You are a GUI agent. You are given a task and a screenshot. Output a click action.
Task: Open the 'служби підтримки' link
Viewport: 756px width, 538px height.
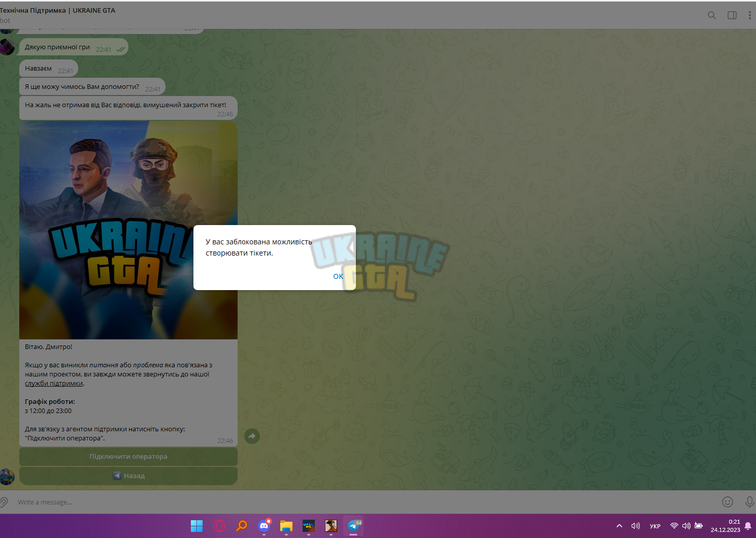[x=54, y=384]
